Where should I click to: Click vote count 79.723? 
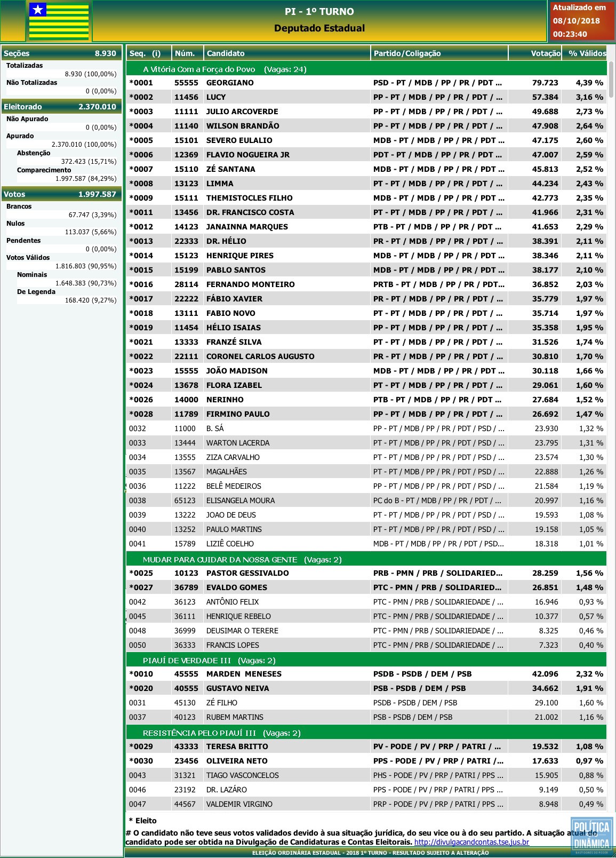tap(545, 83)
